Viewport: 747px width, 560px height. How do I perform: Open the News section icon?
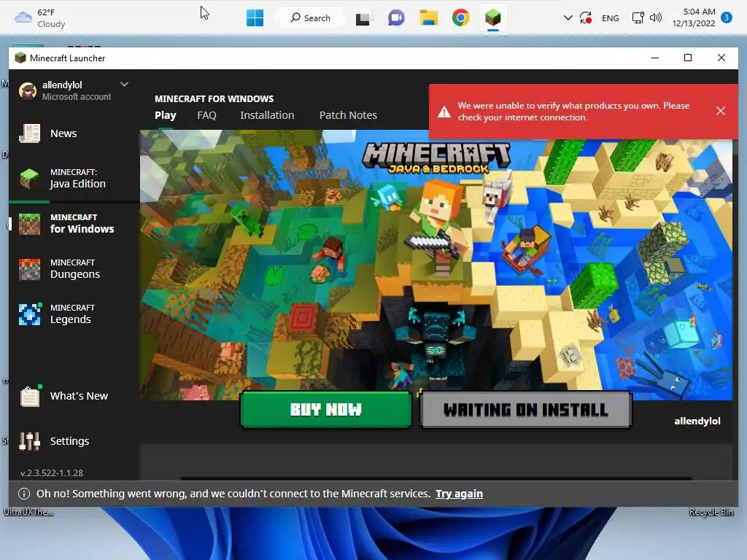[29, 133]
